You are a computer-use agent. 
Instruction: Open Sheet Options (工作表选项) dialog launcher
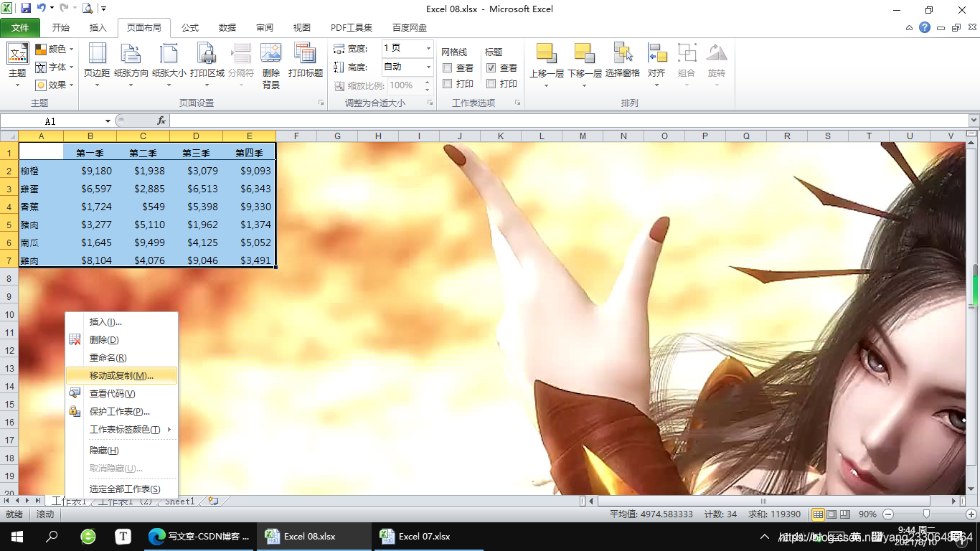(x=517, y=103)
